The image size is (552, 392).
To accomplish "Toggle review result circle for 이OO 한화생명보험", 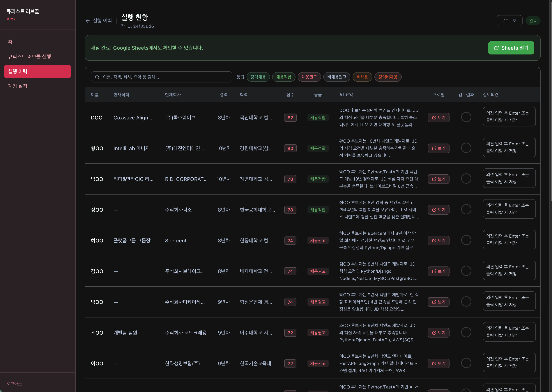I will coord(466,363).
